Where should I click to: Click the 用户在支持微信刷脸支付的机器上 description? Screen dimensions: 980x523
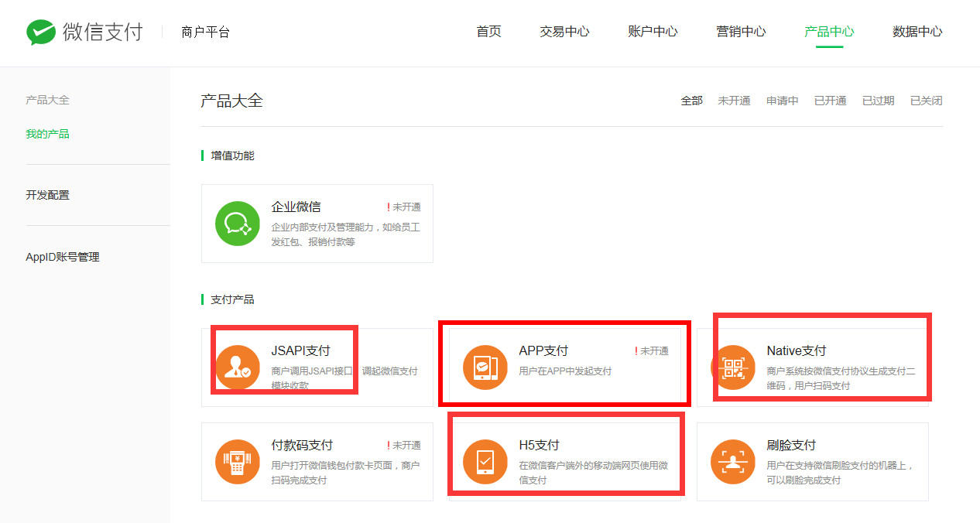pyautogui.click(x=841, y=473)
